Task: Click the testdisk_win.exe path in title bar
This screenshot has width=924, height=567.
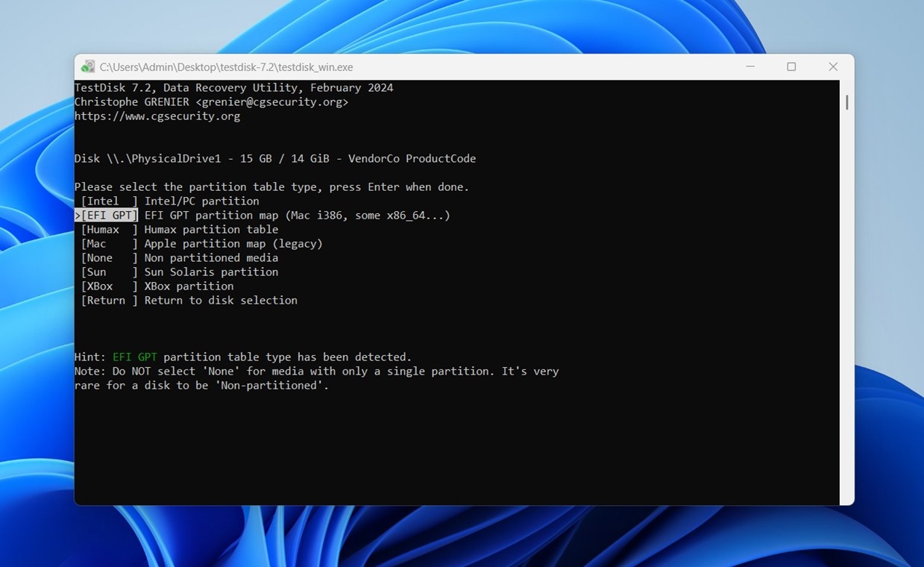Action: tap(224, 66)
